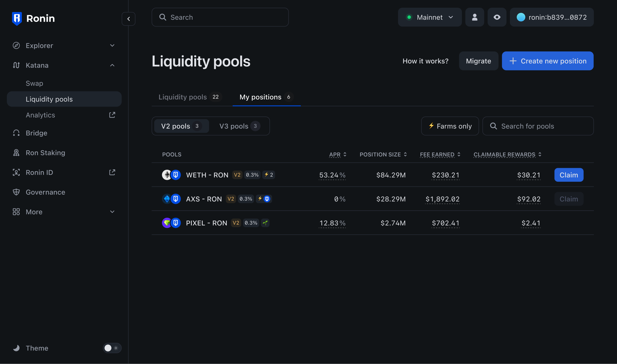Click the Search for pools field
This screenshot has width=617, height=364.
(538, 126)
